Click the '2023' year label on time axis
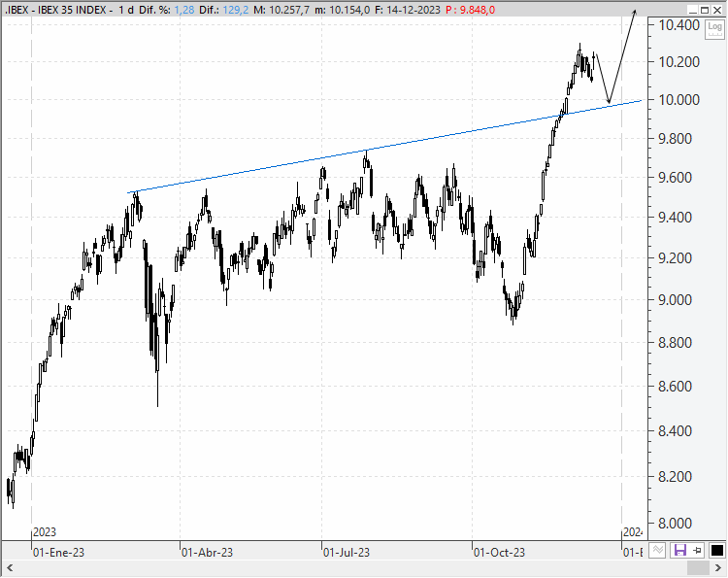This screenshot has height=578, width=728. 45,532
